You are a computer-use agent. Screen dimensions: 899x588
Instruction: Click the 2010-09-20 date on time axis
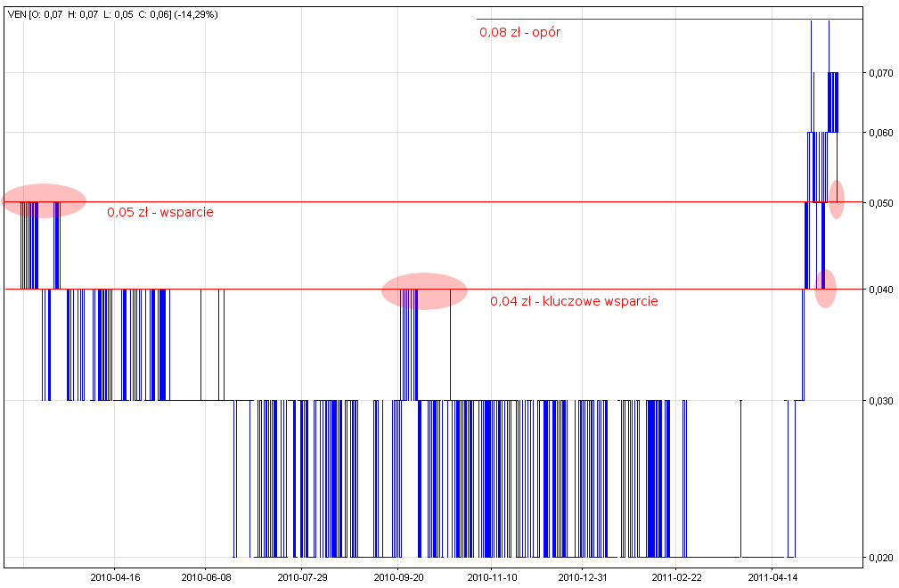pyautogui.click(x=397, y=577)
